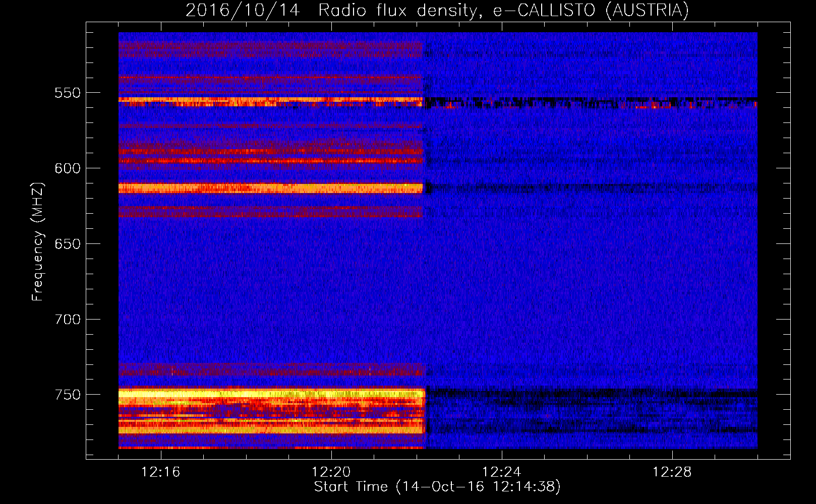Select the 600 frequency tick label
The height and width of the screenshot is (504, 816).
[x=68, y=168]
